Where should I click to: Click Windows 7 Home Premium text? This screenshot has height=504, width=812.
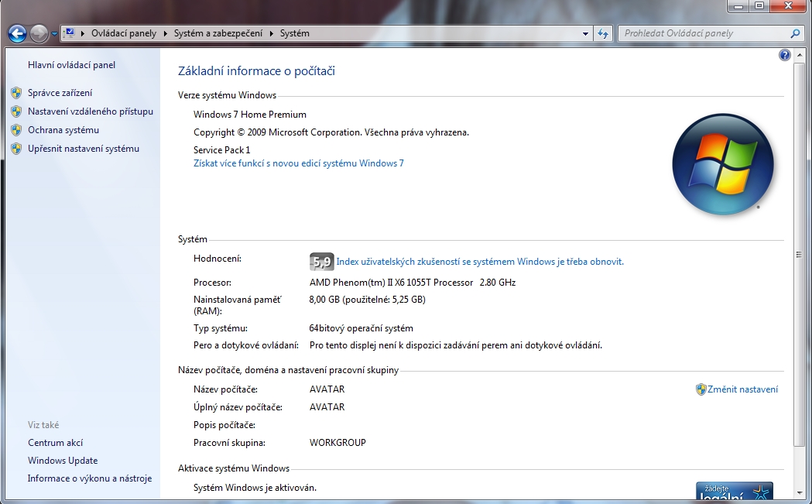pos(249,115)
